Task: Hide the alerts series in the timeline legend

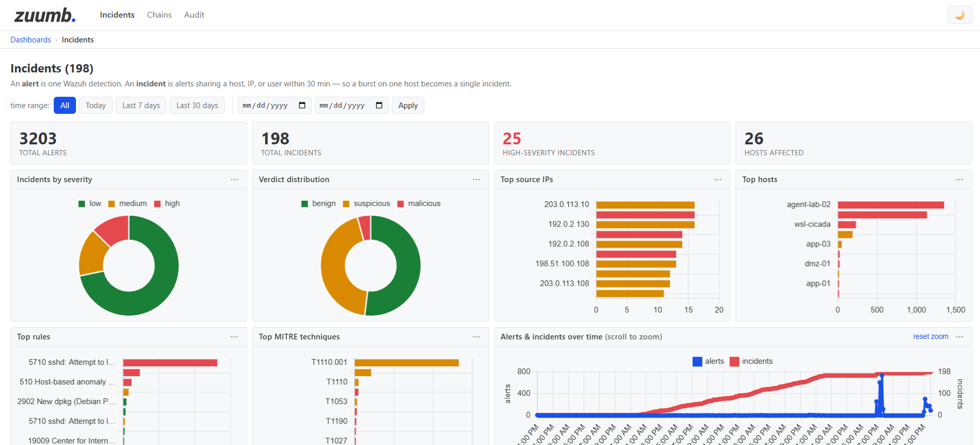Action: point(709,361)
